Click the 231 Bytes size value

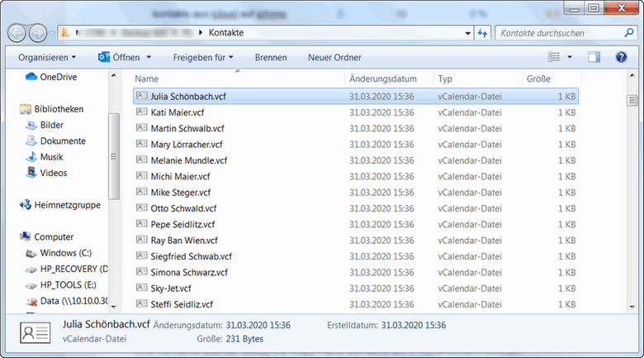click(x=244, y=339)
